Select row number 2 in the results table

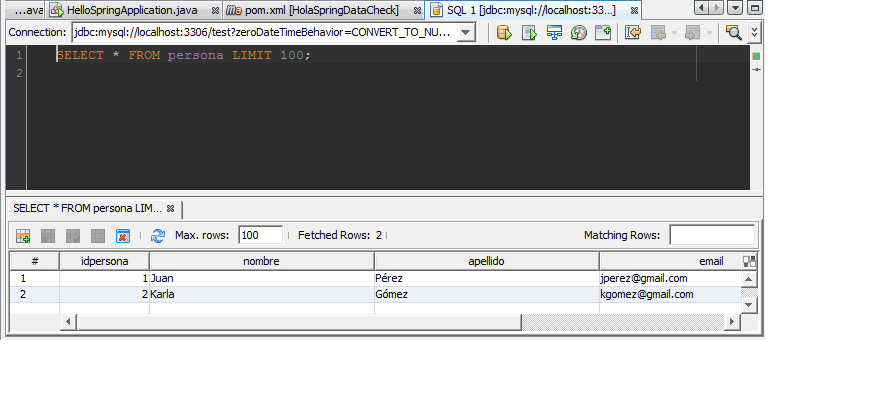point(35,294)
